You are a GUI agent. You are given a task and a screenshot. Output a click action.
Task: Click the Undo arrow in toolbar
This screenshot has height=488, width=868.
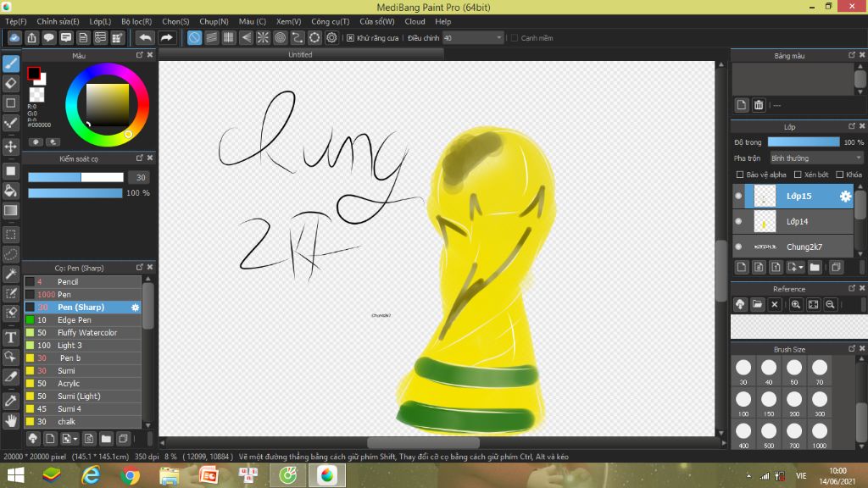(145, 37)
